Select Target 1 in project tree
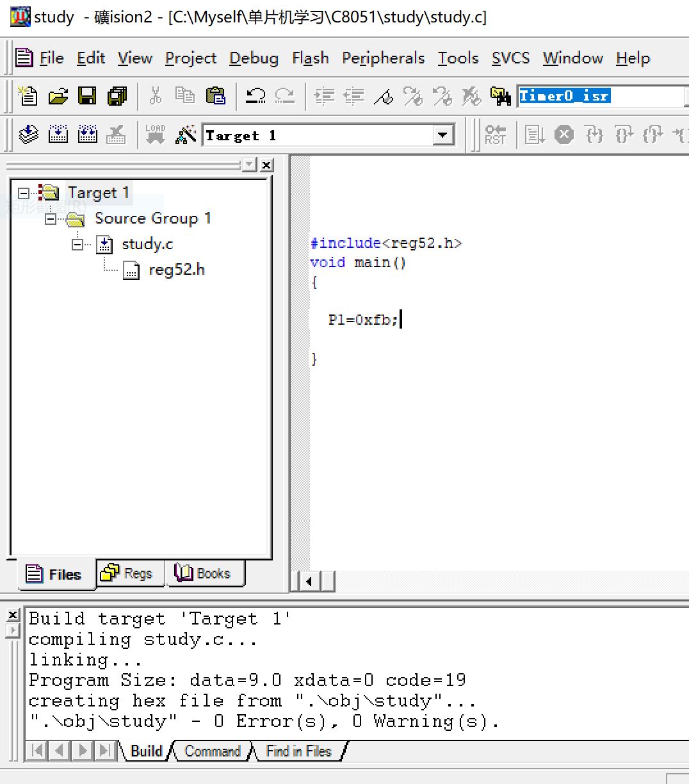Image resolution: width=689 pixels, height=784 pixels. click(99, 193)
